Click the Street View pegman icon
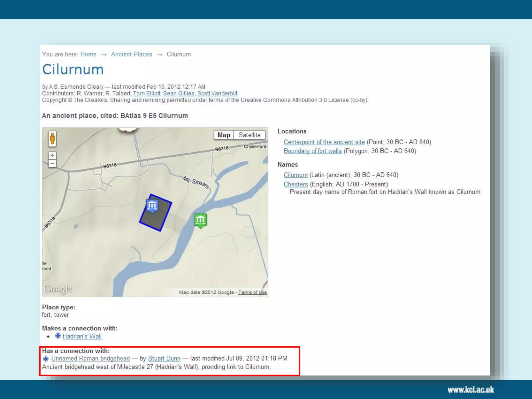Image resolution: width=532 pixels, height=399 pixels. (52, 138)
